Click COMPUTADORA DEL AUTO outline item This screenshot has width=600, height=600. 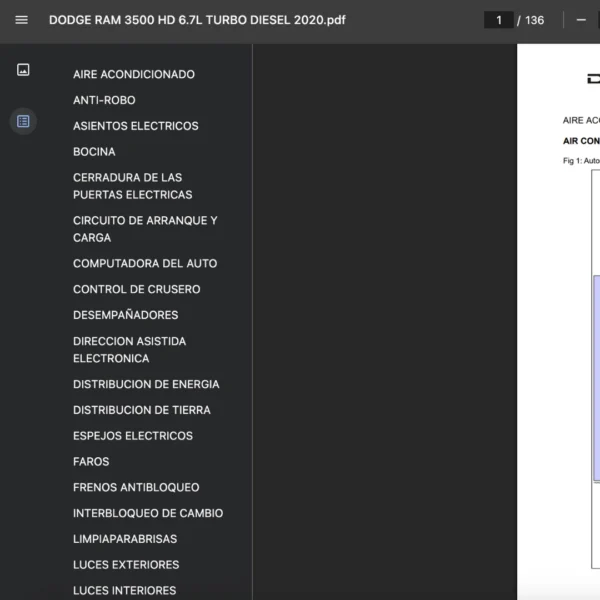tap(145, 264)
